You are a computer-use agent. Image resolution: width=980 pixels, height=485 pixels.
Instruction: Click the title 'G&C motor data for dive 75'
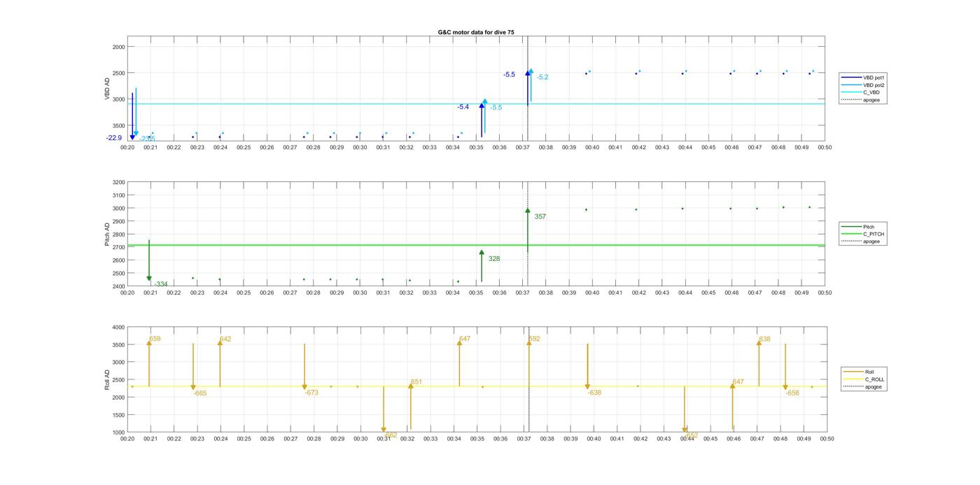tap(476, 32)
